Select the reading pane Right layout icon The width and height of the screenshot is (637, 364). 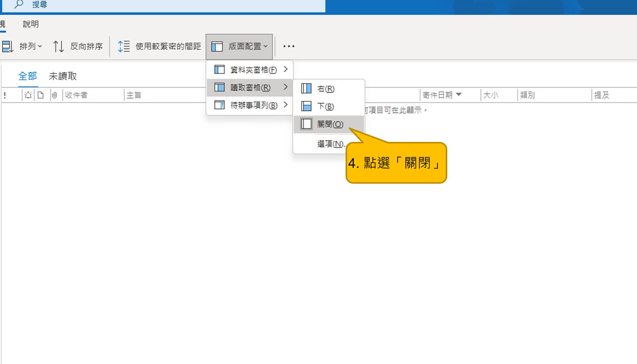[x=306, y=88]
